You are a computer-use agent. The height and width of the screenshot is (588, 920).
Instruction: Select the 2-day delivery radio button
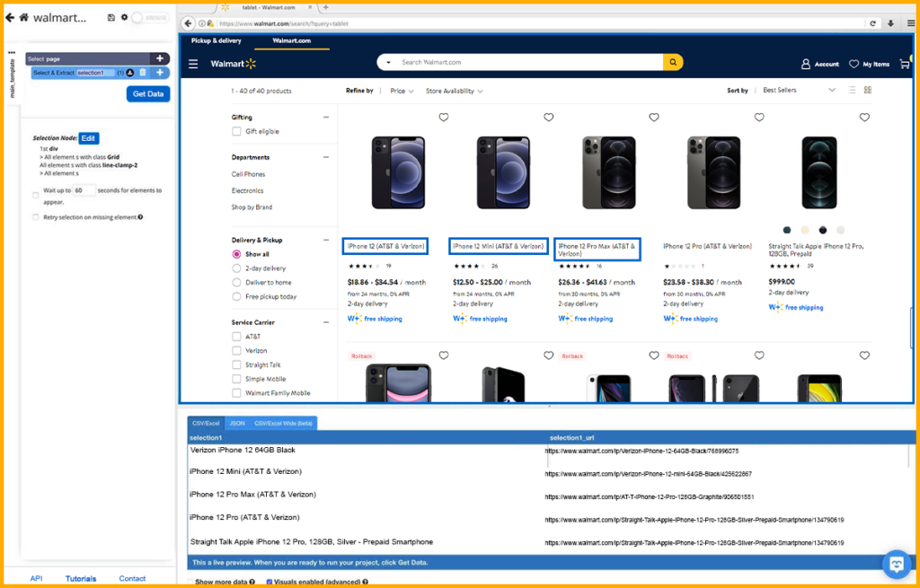click(x=236, y=268)
